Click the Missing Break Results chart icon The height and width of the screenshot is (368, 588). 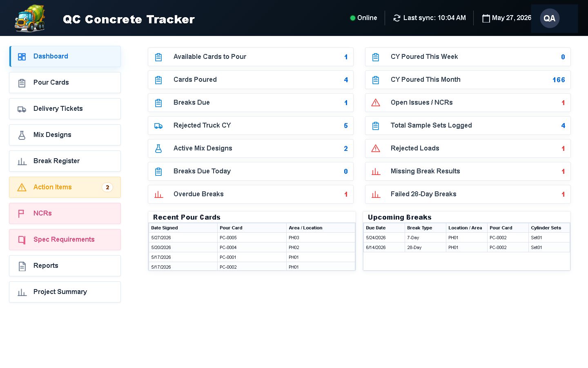coord(376,171)
